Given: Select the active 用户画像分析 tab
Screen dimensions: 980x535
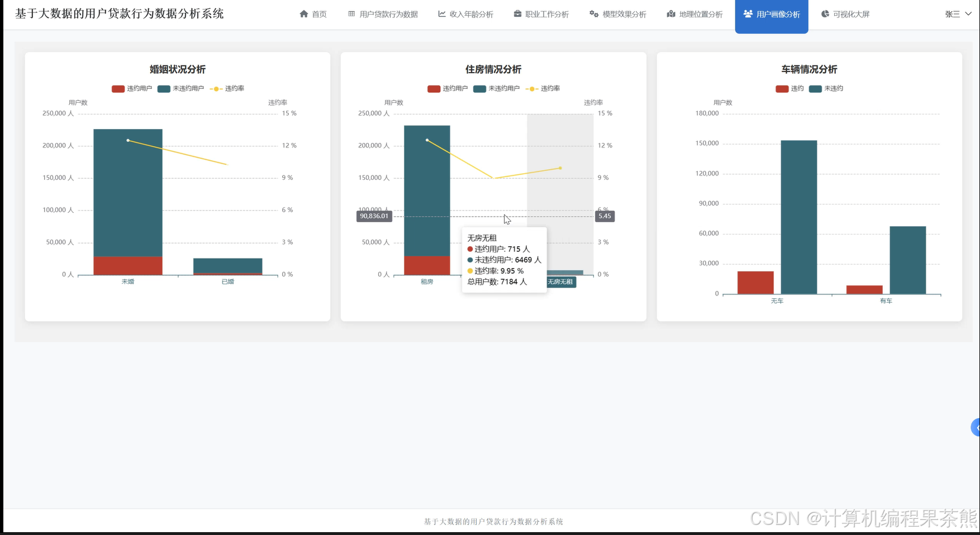Looking at the screenshot, I should [772, 16].
